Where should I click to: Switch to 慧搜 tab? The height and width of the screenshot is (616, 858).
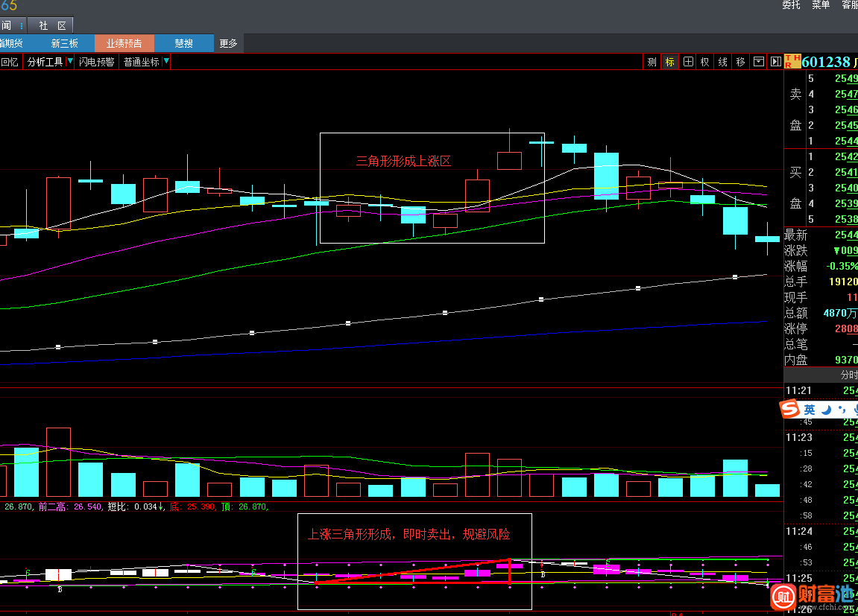[x=184, y=43]
